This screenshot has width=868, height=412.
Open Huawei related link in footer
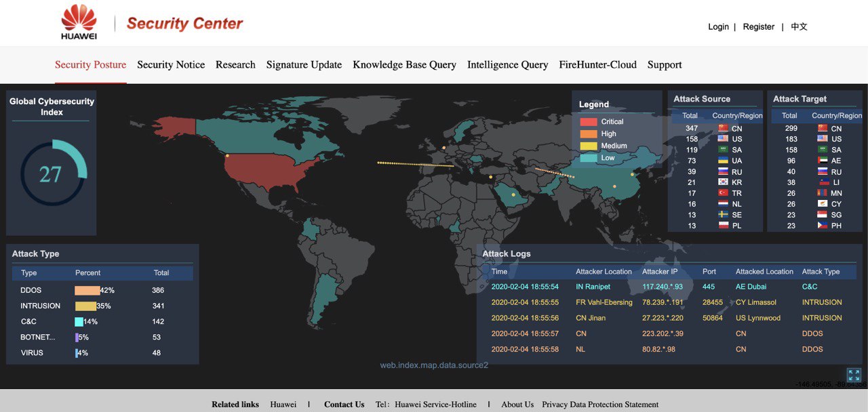pos(283,405)
